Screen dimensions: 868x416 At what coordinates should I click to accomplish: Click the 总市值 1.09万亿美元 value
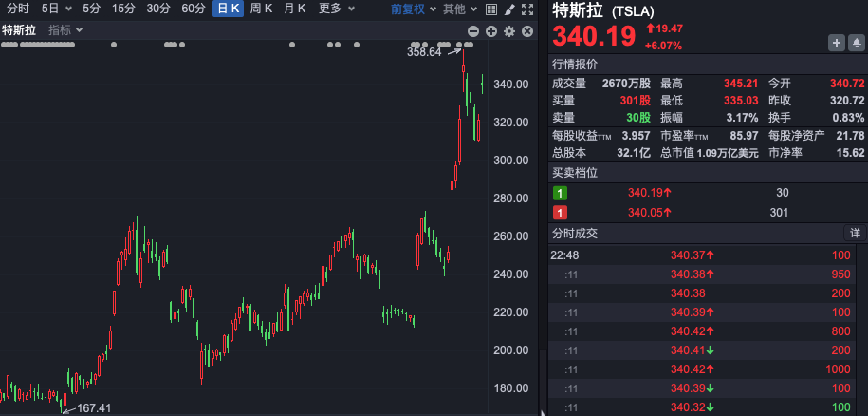(x=728, y=153)
